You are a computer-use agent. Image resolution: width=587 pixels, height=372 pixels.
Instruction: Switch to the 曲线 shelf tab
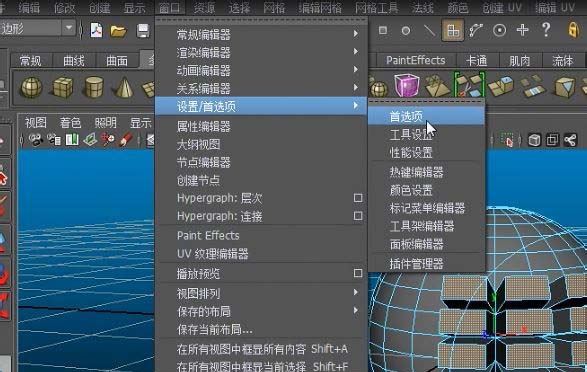pyautogui.click(x=74, y=61)
